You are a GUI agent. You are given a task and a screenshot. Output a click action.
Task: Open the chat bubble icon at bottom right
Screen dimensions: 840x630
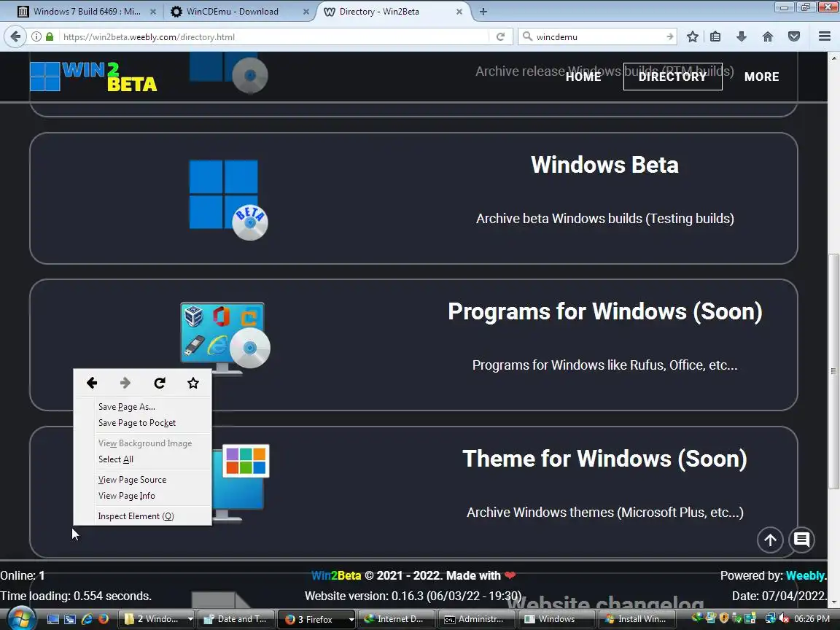pyautogui.click(x=802, y=540)
